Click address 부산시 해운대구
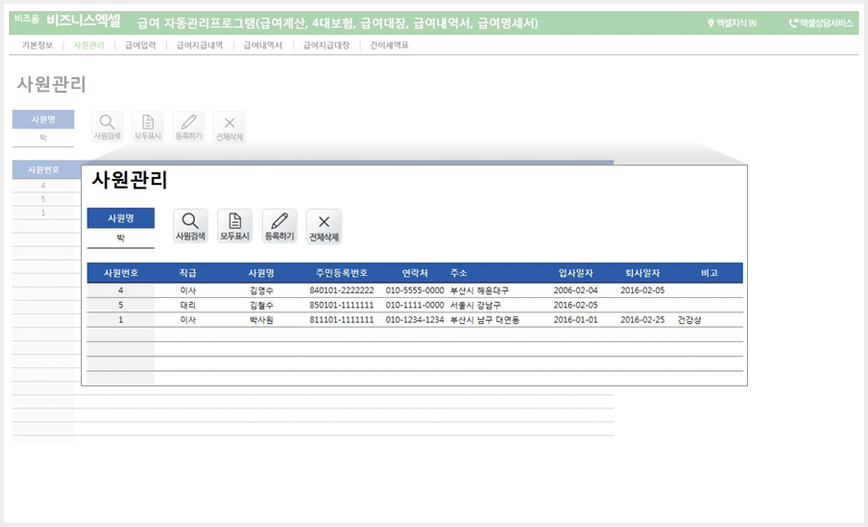Image resolution: width=868 pixels, height=527 pixels. (479, 291)
